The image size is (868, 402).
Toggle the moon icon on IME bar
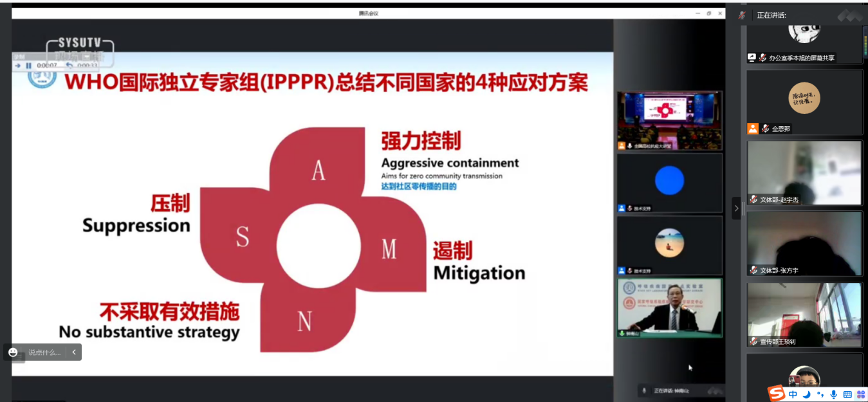[807, 394]
